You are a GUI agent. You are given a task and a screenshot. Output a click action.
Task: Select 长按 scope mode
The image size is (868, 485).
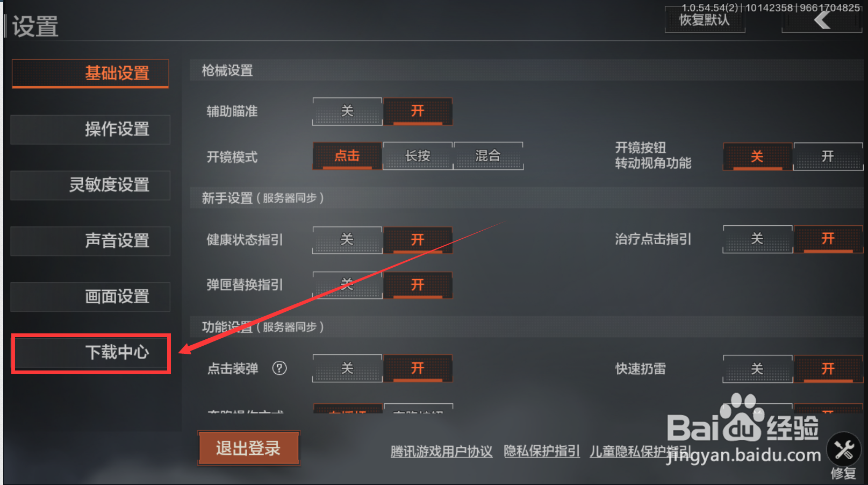418,156
